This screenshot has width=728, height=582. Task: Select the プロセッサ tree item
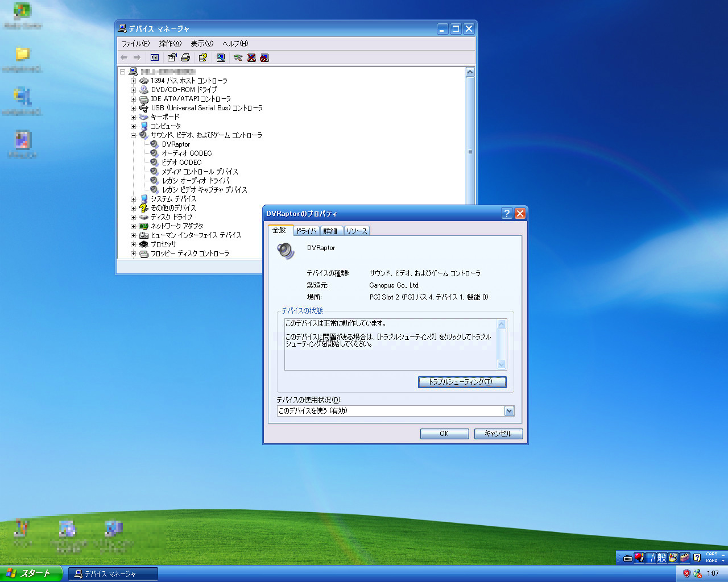click(163, 244)
